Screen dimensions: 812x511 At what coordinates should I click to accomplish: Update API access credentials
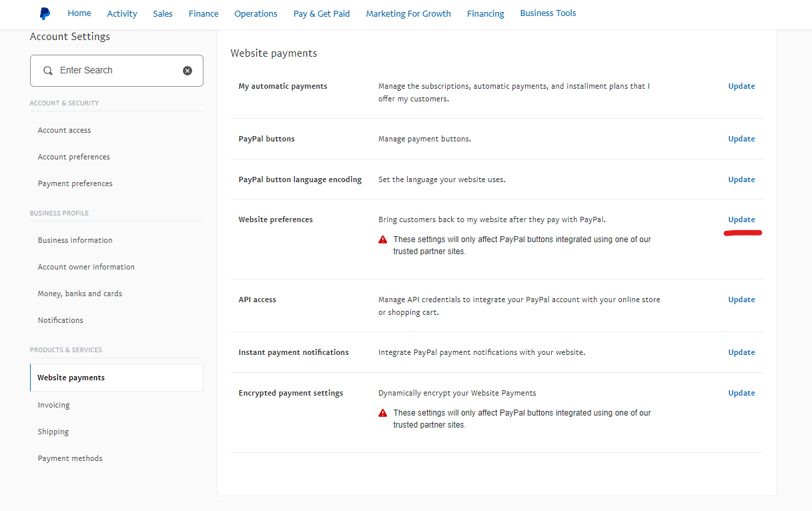(741, 300)
